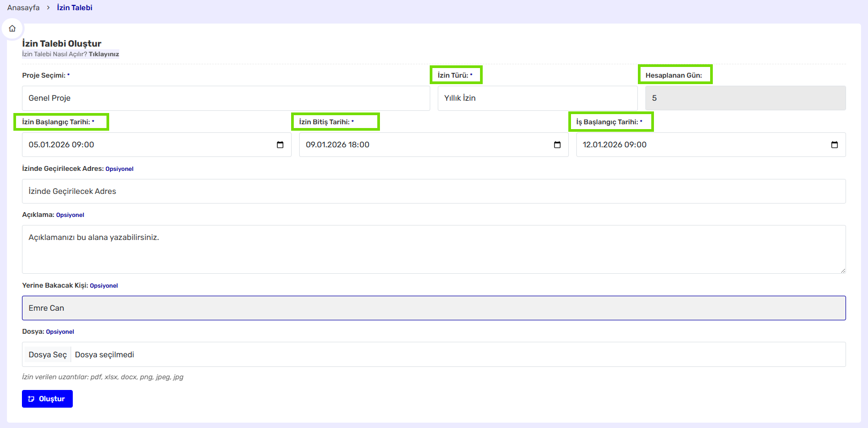Open calendar picker for İzin Başlangıç Tarihi
This screenshot has width=868, height=428.
pyautogui.click(x=280, y=145)
